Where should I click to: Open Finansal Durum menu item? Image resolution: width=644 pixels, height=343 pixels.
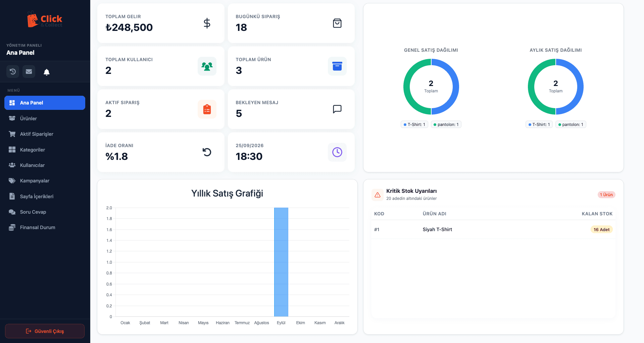[45, 227]
